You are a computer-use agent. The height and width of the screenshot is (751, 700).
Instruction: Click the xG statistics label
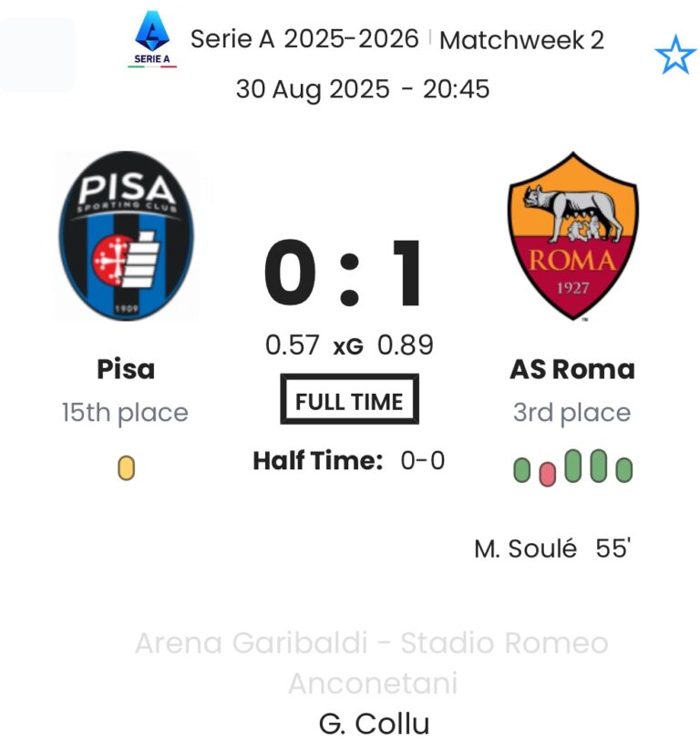[x=348, y=346]
